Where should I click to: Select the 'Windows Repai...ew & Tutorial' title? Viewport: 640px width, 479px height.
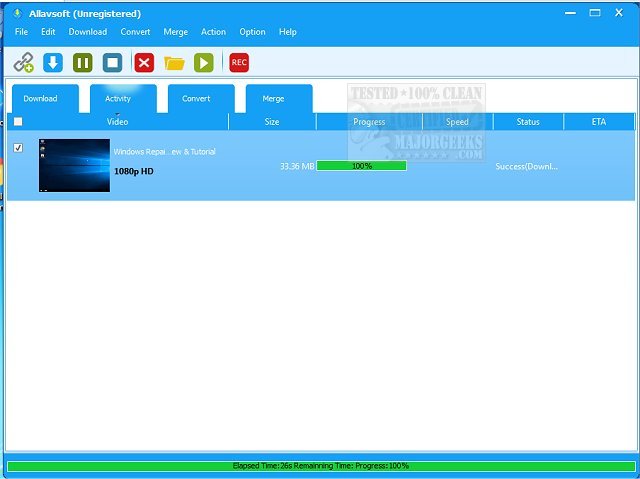164,152
